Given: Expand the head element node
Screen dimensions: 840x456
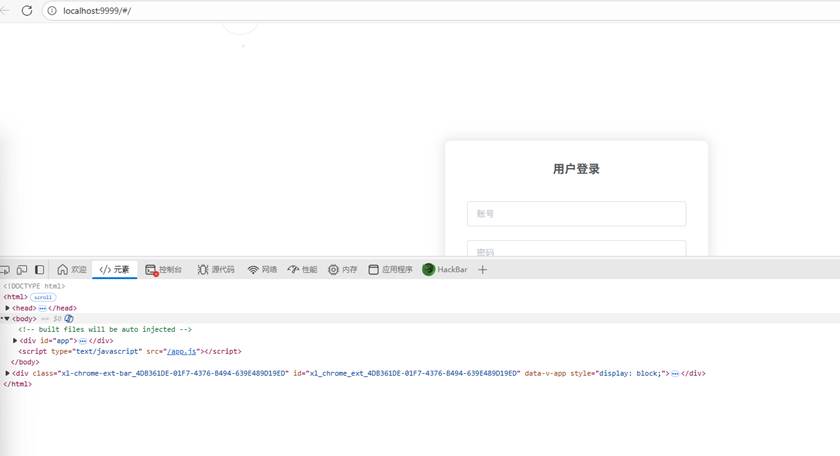Looking at the screenshot, I should 8,308.
